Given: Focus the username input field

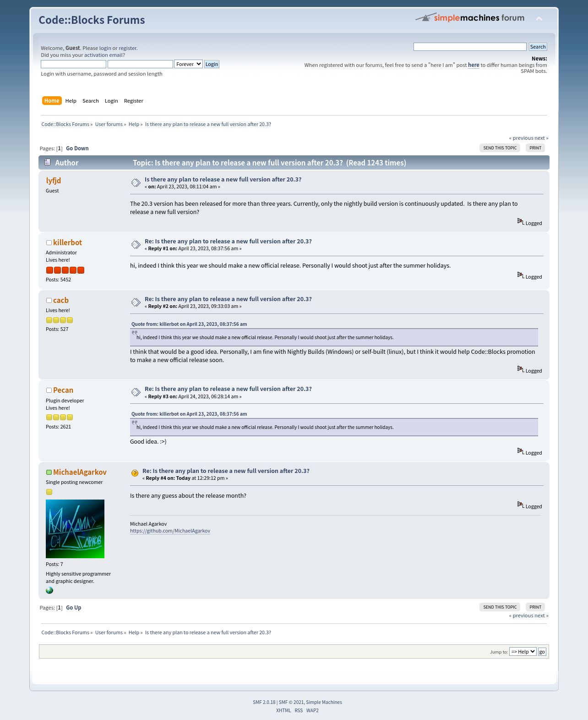Looking at the screenshot, I should click(x=73, y=64).
